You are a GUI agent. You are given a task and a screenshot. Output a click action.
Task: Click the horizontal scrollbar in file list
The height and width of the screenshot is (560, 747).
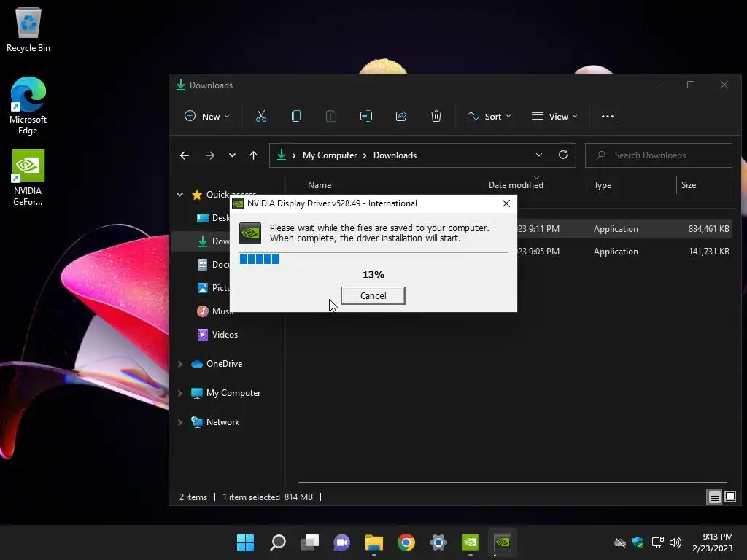coord(512,483)
